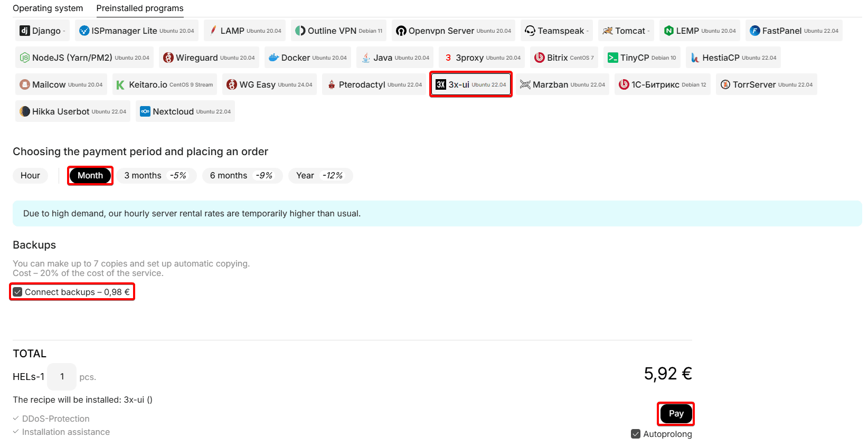Disable the Autoprolong checkbox
Screen dimensions: 868x447
pyautogui.click(x=636, y=434)
